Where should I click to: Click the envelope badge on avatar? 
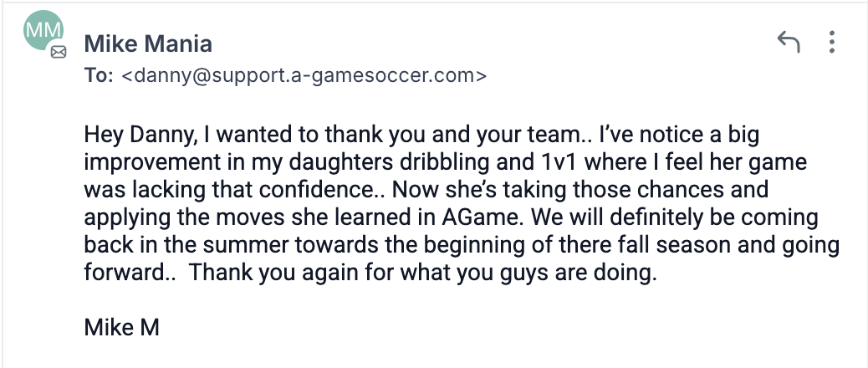[x=59, y=52]
